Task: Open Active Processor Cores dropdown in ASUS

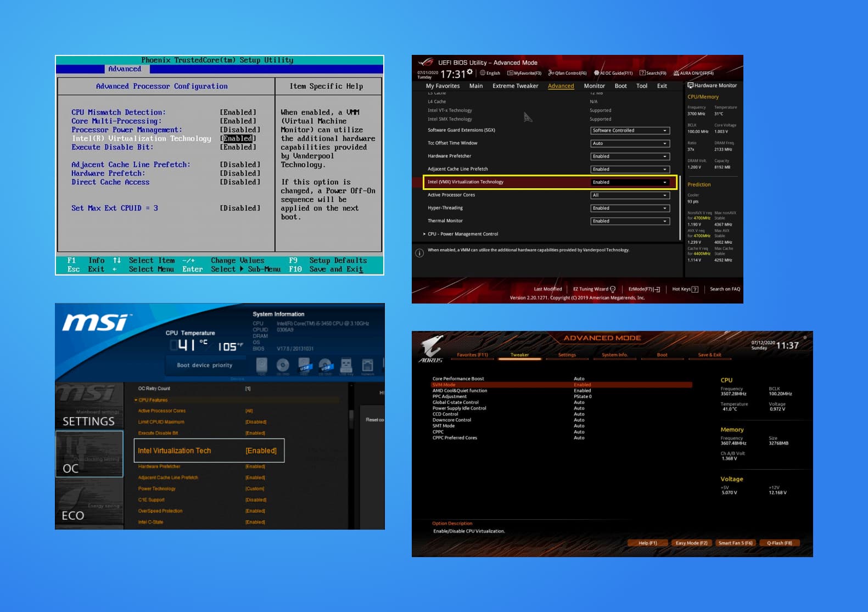Action: click(x=630, y=195)
